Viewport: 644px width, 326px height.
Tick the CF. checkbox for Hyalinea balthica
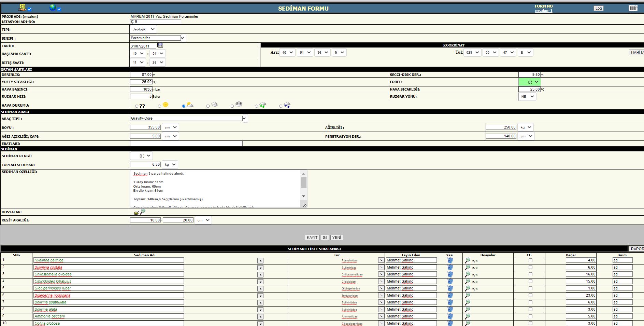530,260
